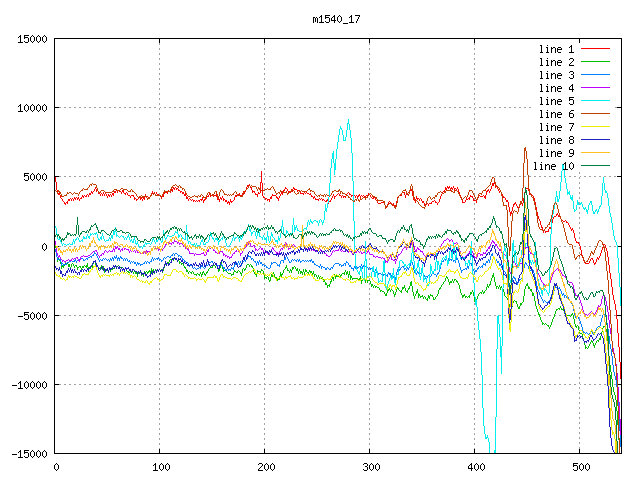Click the 0 y-axis tick label
Viewport: 640px width, 480px height.
(44, 246)
